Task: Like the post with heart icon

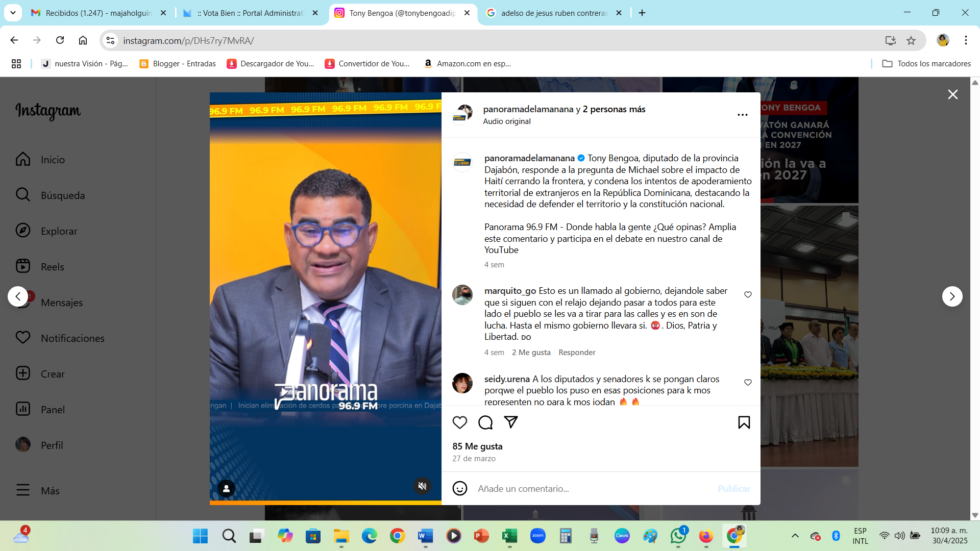Action: click(460, 422)
